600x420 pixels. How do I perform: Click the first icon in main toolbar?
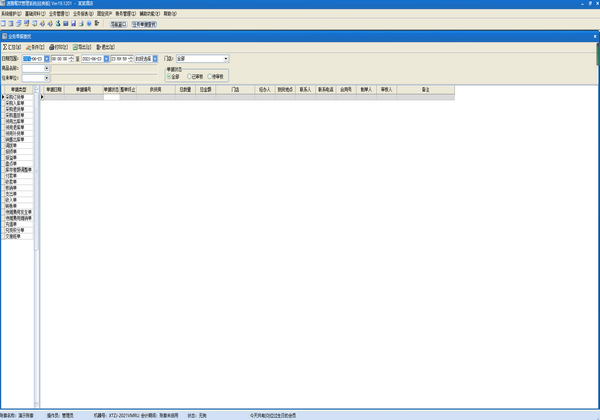pyautogui.click(x=4, y=23)
